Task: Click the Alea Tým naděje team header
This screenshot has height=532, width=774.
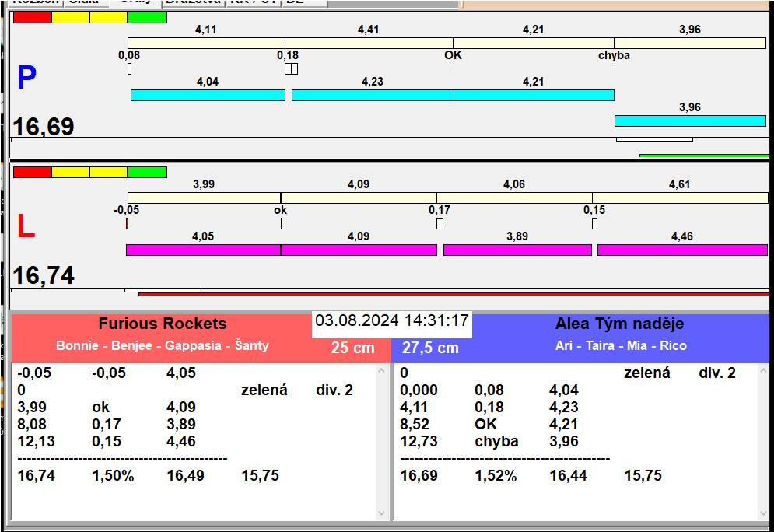Action: click(x=619, y=324)
